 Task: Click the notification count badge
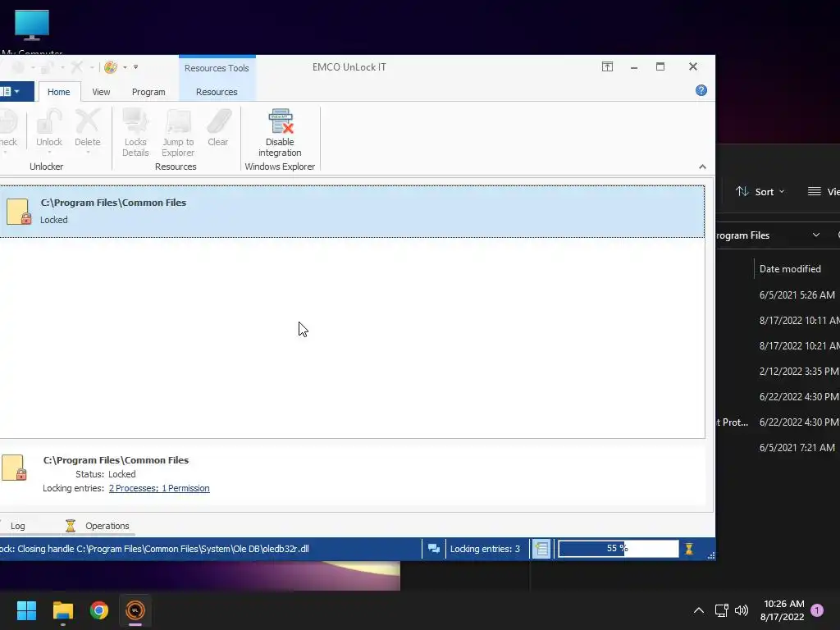pos(817,610)
